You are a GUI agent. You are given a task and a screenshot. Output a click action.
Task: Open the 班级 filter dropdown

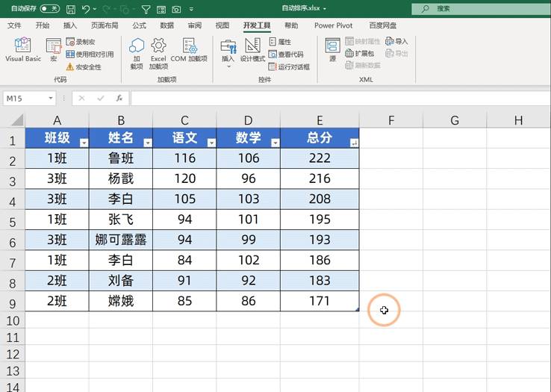click(84, 143)
